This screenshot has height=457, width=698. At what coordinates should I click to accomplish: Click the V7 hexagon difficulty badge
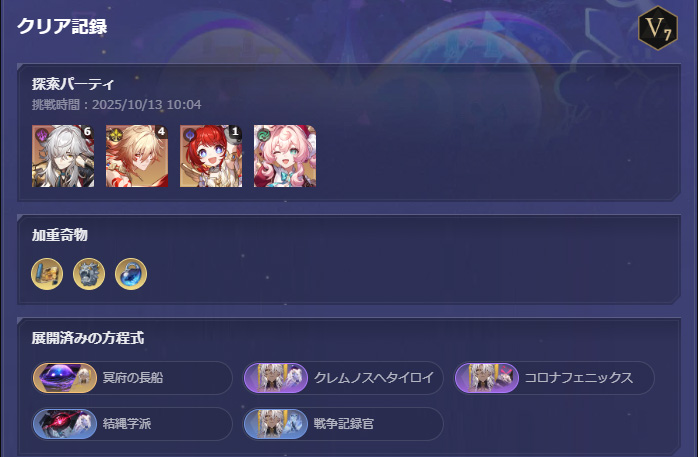[657, 28]
